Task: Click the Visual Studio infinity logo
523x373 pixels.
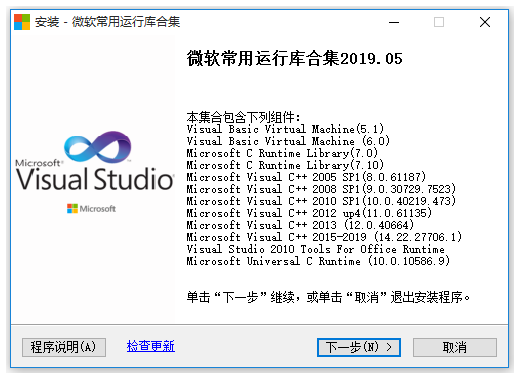Action: (98, 147)
